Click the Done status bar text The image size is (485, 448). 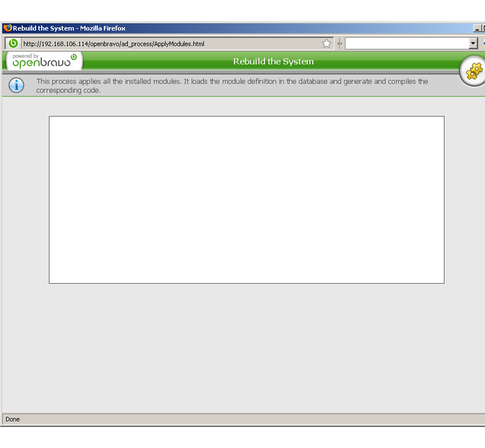pyautogui.click(x=13, y=419)
